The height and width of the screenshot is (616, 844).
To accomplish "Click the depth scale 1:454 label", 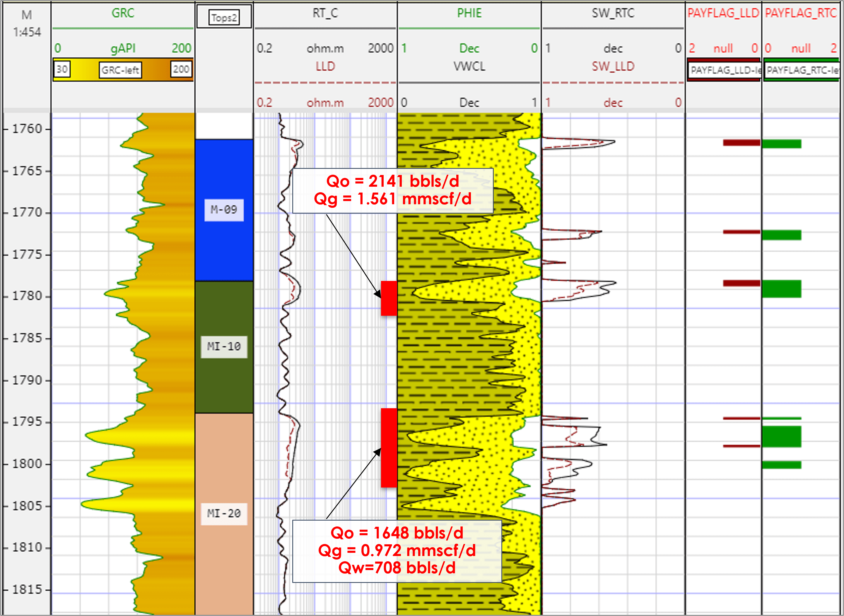I will point(27,32).
